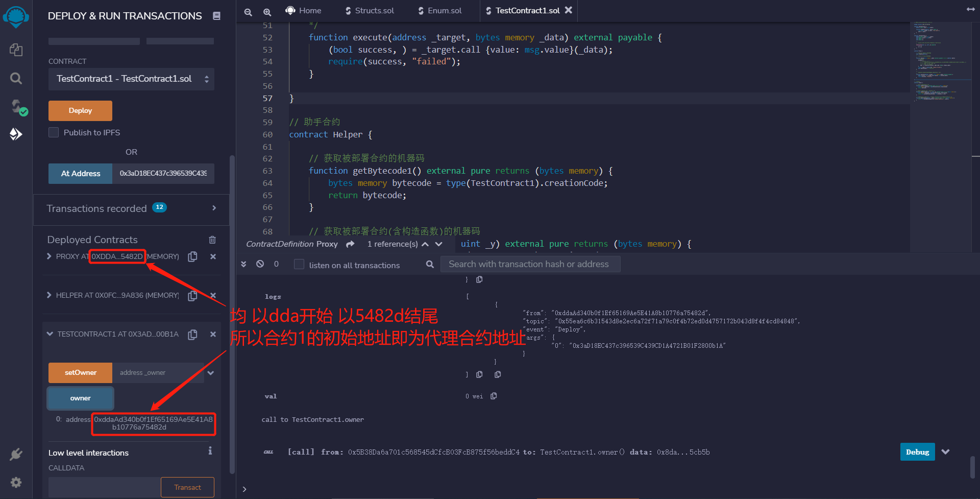Collapse the terminal with double chevron
This screenshot has width=980, height=499.
[x=243, y=264]
